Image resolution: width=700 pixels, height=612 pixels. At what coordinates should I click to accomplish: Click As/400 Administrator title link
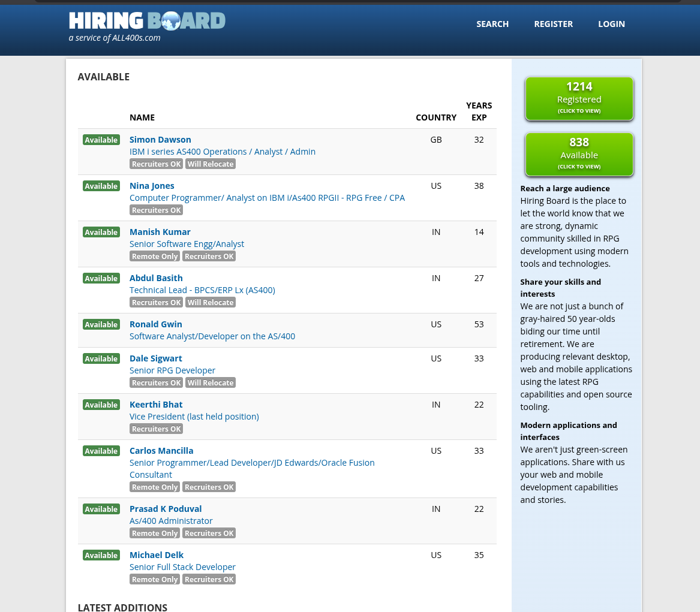pyautogui.click(x=171, y=521)
